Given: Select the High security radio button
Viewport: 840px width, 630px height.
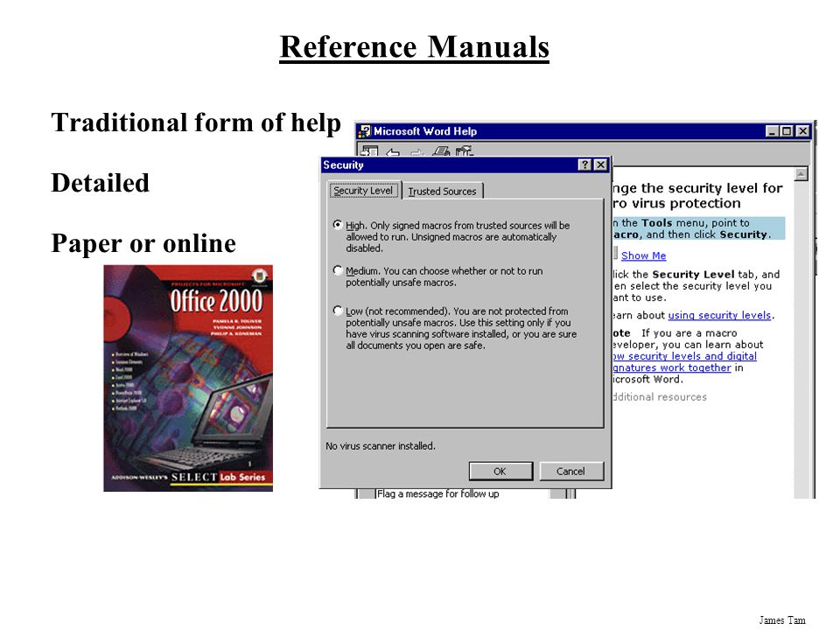Looking at the screenshot, I should point(338,225).
